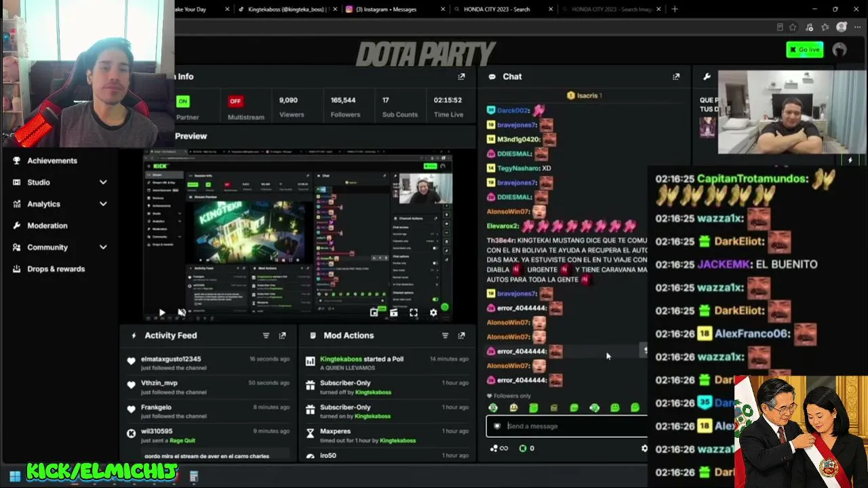
Task: Click Elevarox2 username in chat
Action: (x=502, y=226)
